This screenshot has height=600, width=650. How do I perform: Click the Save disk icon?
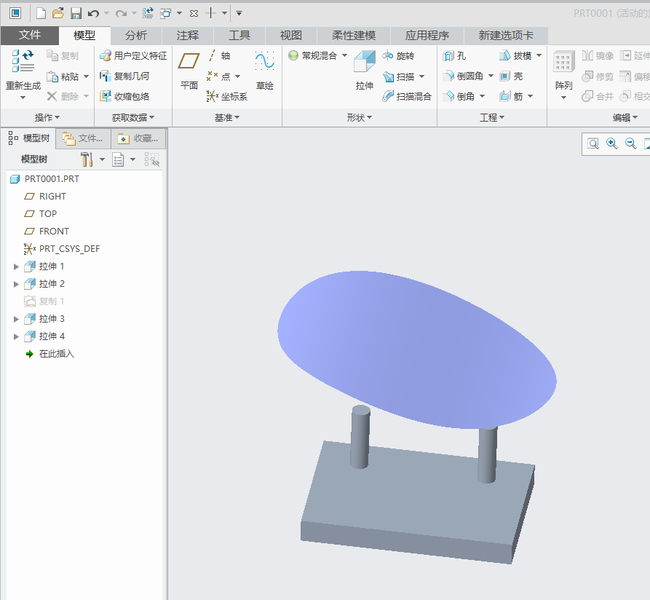[x=76, y=13]
